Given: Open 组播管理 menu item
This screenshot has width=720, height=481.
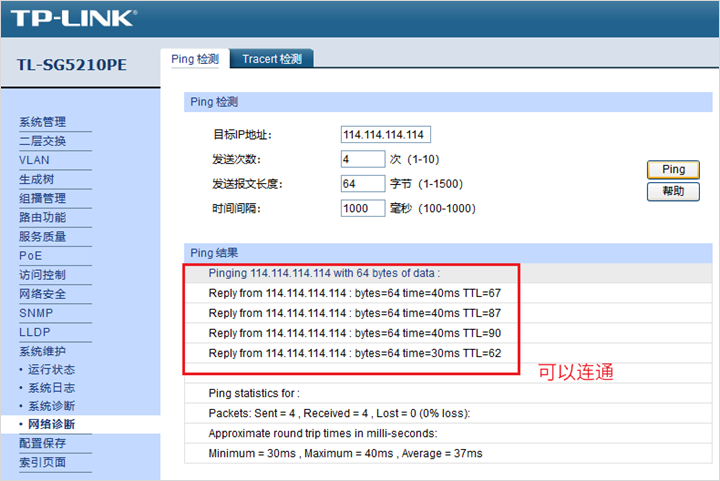Looking at the screenshot, I should coord(42,198).
